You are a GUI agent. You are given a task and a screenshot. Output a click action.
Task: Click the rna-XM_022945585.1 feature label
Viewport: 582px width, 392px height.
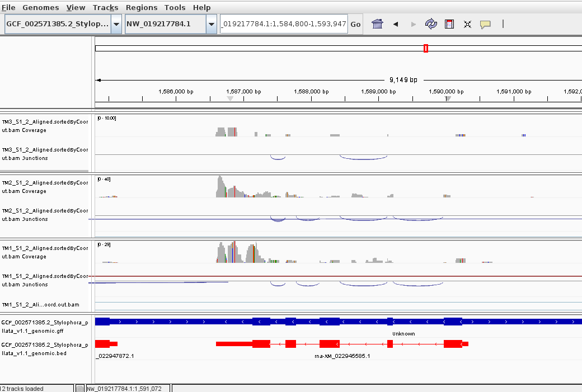(x=342, y=356)
